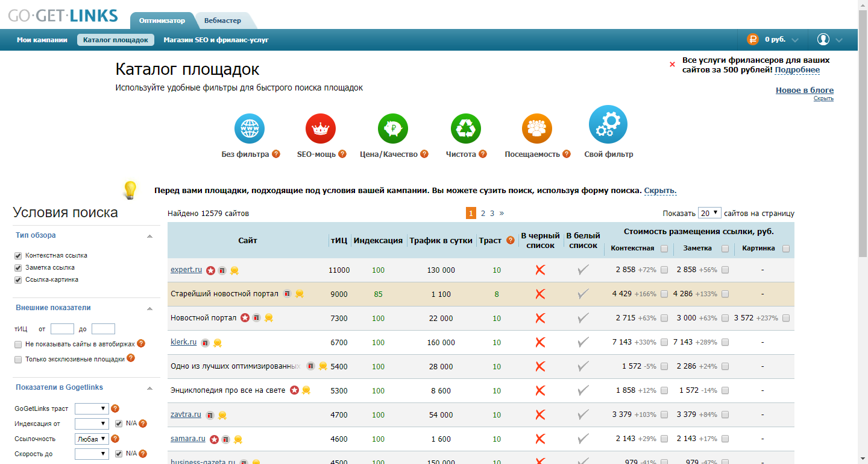
Task: Click the Посещаемость people filter icon
Action: point(536,128)
